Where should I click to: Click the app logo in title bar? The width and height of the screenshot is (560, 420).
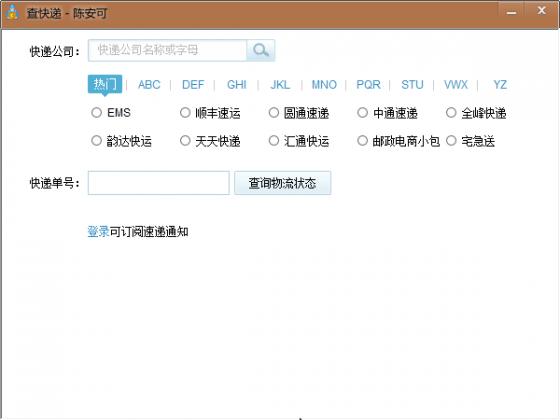pyautogui.click(x=12, y=12)
